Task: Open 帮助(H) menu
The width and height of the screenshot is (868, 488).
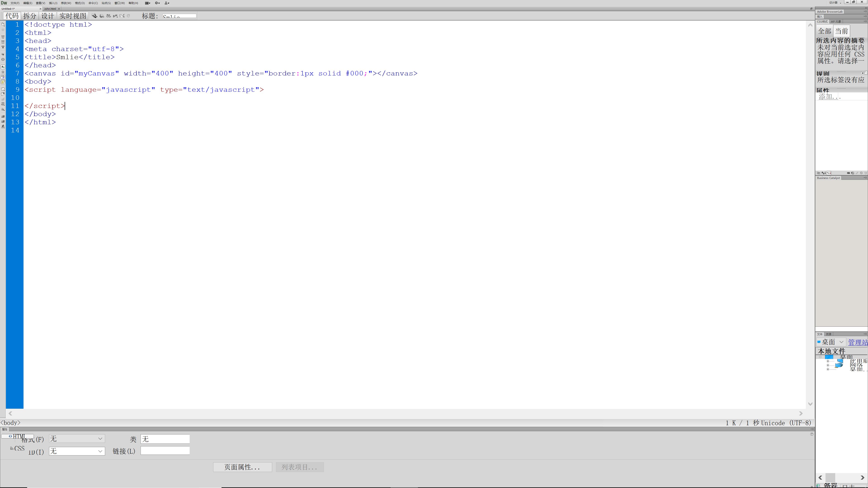Action: pyautogui.click(x=133, y=3)
